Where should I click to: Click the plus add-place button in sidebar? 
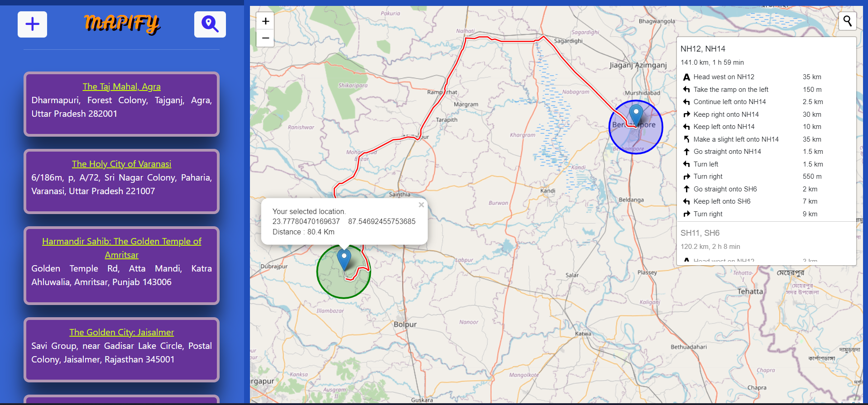[x=32, y=24]
